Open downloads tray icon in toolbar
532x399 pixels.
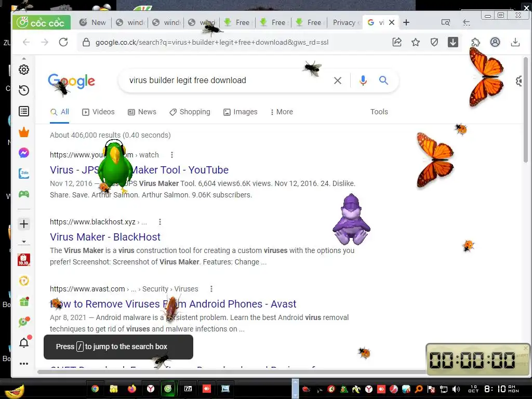[x=515, y=42]
